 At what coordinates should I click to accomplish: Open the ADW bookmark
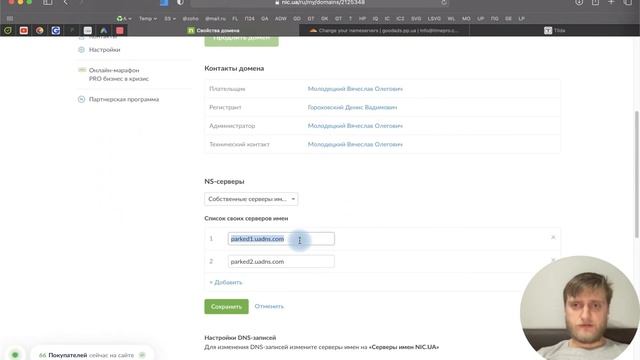280,18
